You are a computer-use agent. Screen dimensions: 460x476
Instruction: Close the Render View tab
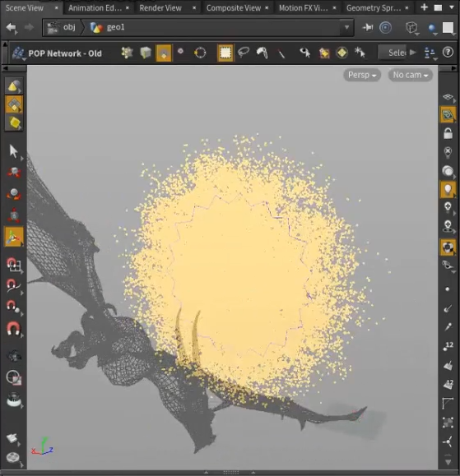click(x=194, y=8)
